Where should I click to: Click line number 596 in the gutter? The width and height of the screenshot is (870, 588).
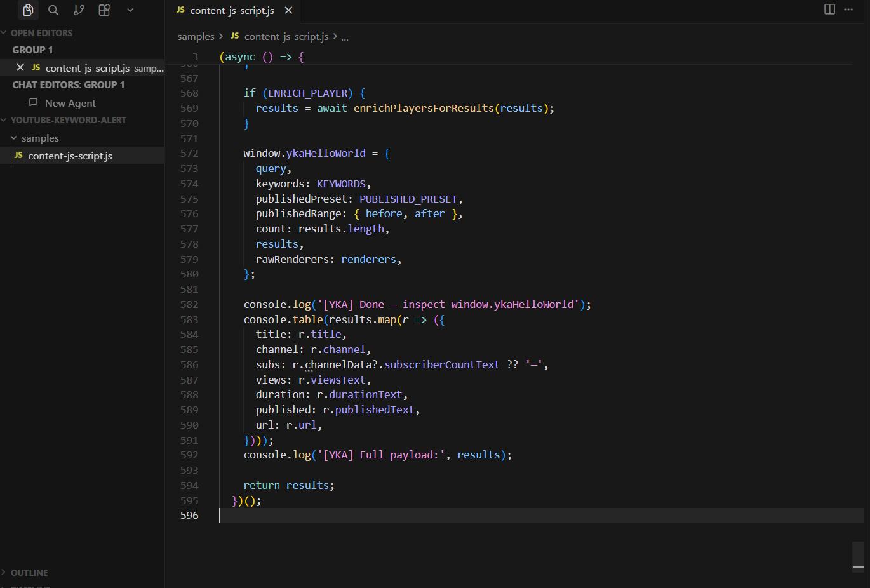coord(189,515)
